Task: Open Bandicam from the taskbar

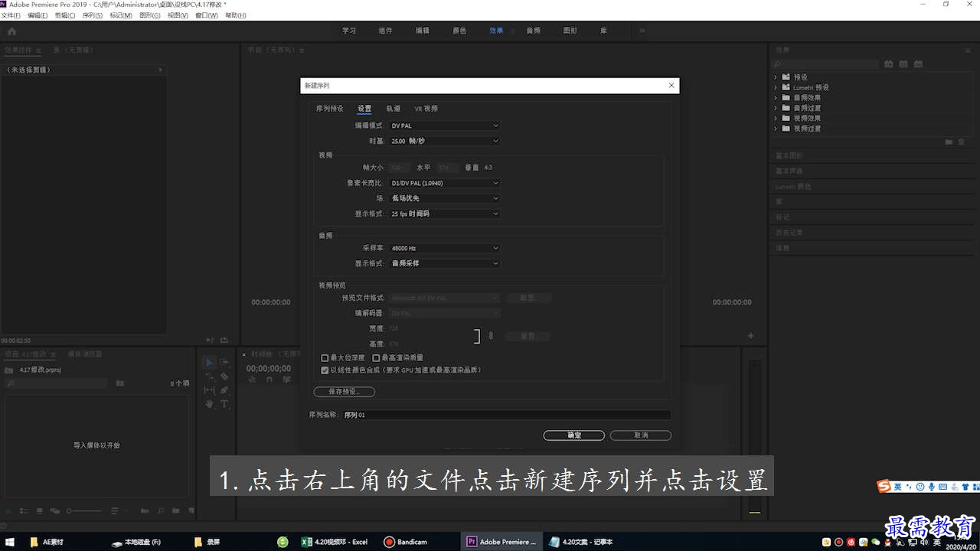Action: [x=406, y=542]
